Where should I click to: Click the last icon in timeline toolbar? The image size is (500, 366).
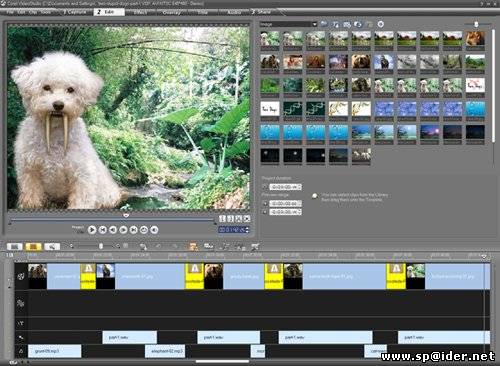click(x=255, y=247)
